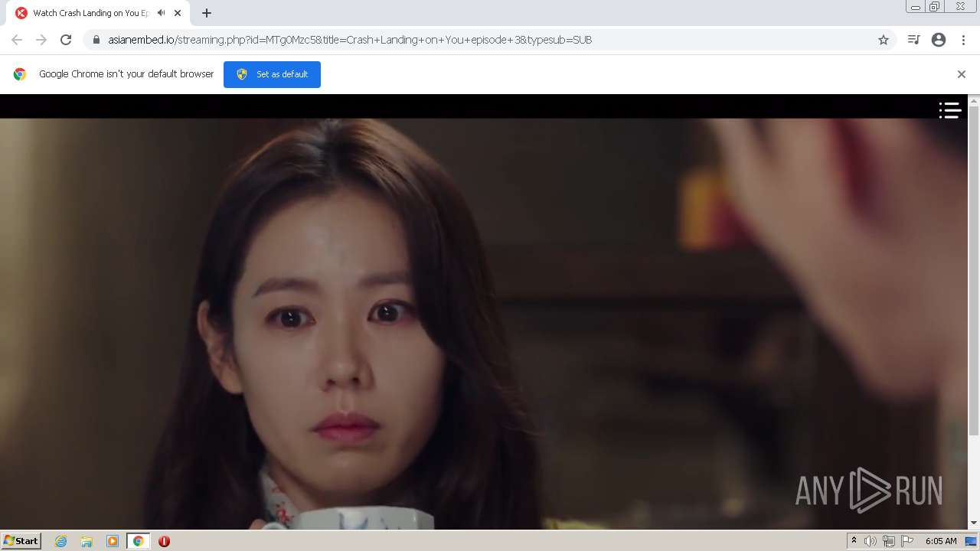
Task: Click scrollbar down arrow
Action: 974,523
